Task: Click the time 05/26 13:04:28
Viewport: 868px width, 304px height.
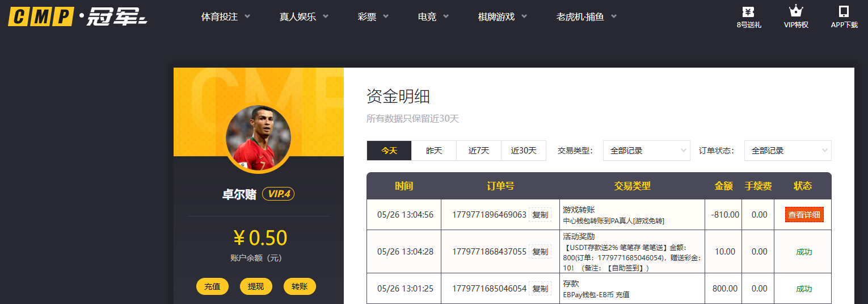Action: [405, 252]
